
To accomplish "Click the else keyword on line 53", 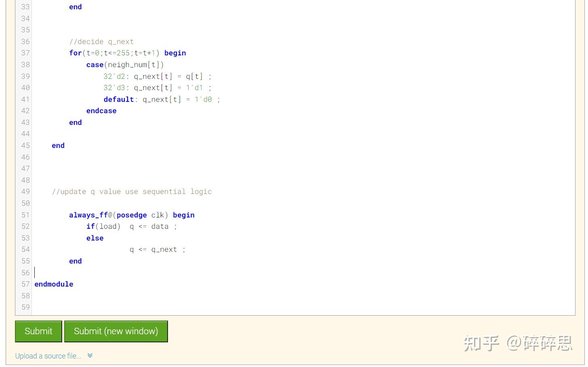I will point(95,238).
